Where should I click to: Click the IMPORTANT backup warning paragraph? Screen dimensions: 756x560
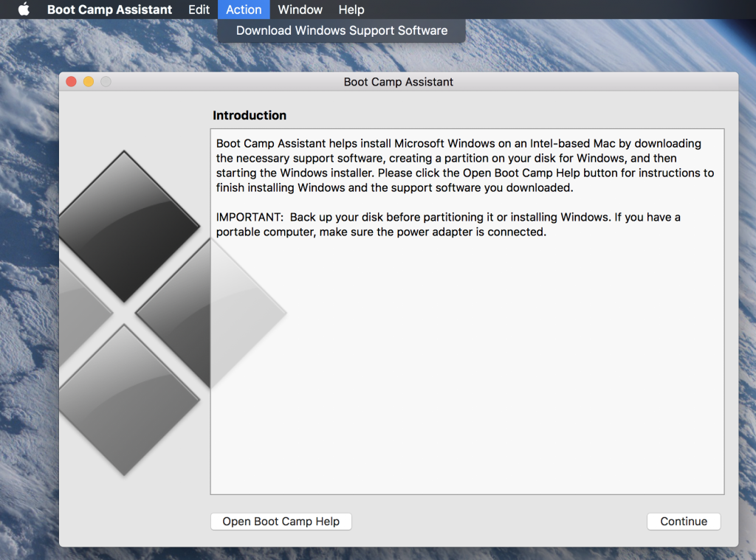(448, 224)
